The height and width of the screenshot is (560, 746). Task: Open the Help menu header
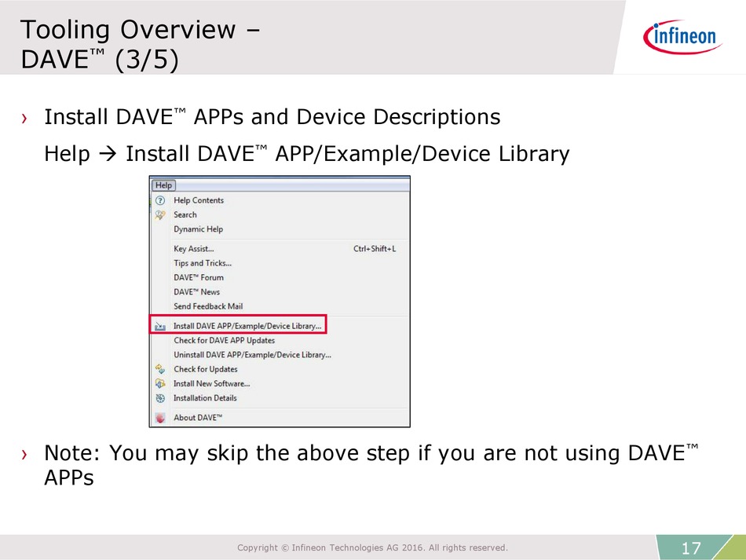click(163, 185)
